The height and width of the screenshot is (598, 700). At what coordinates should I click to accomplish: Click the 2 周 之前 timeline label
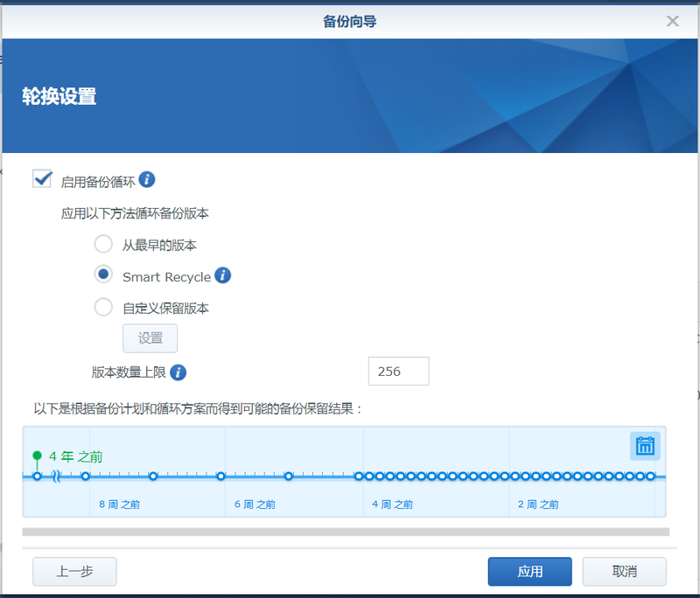tap(539, 504)
